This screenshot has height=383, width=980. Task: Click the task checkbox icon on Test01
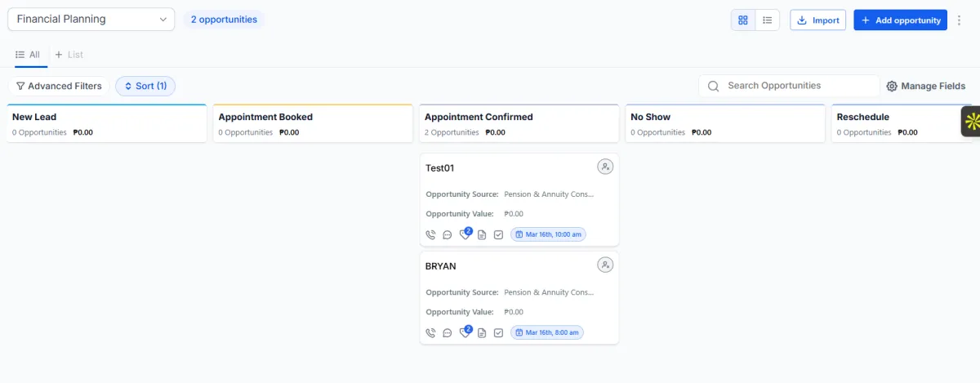click(498, 235)
